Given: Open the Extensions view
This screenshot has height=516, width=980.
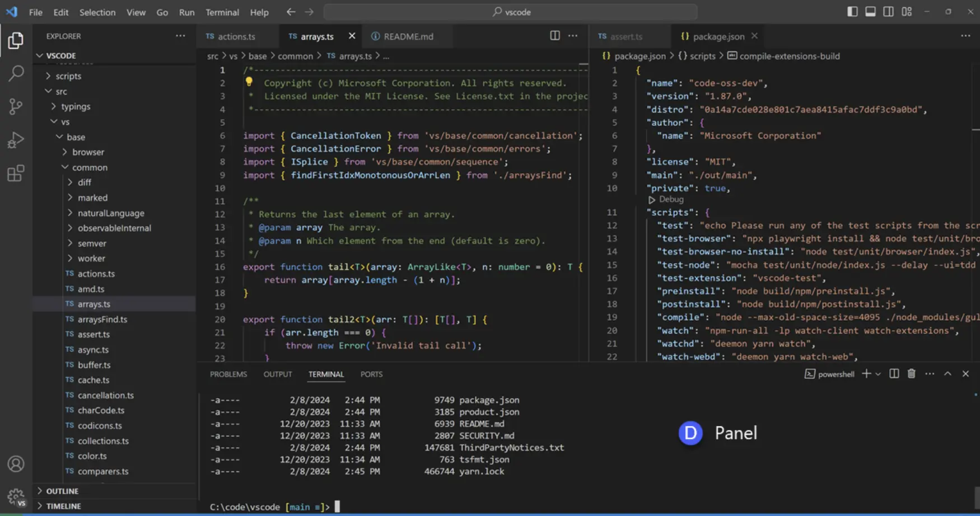Looking at the screenshot, I should point(16,173).
